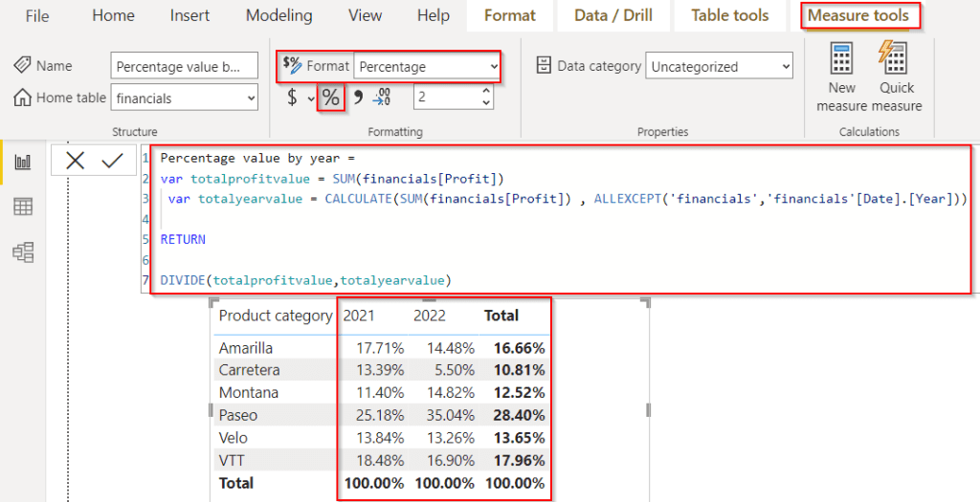Screen dimensions: 980x502
Task: Switch to Report view icon
Action: (x=23, y=163)
